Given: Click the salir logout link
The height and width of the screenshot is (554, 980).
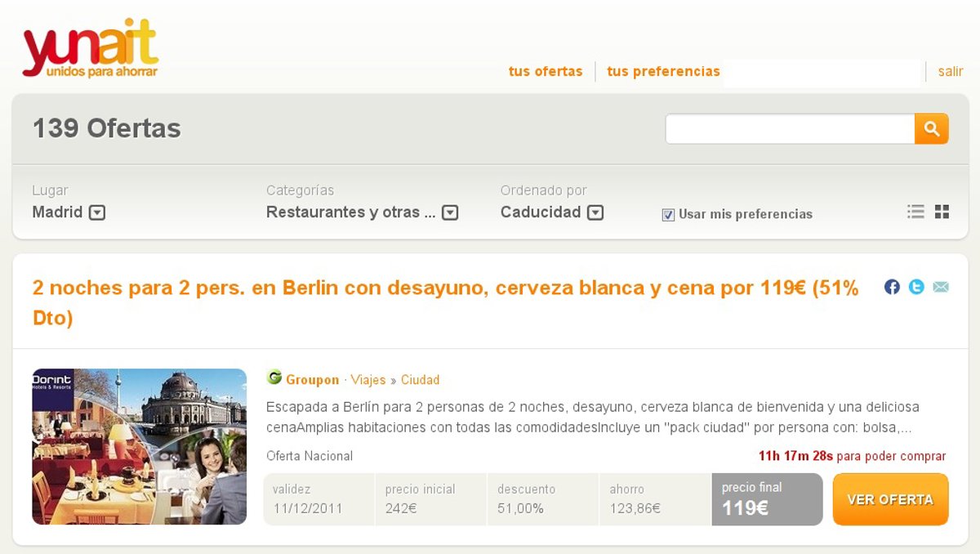Looking at the screenshot, I should click(950, 71).
